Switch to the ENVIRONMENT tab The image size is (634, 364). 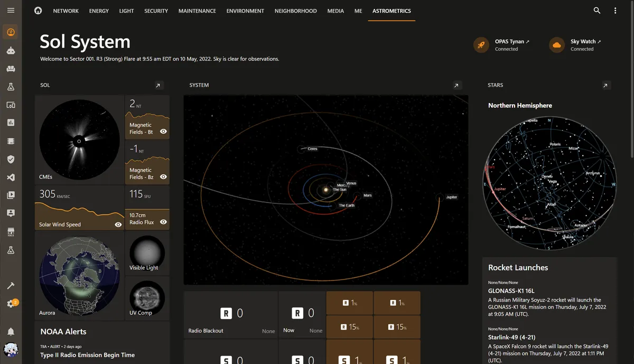245,11
